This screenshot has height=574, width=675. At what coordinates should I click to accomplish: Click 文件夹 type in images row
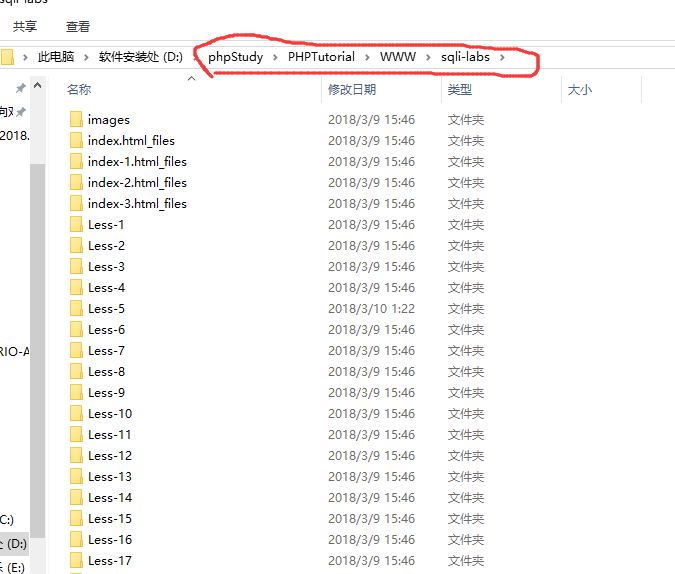click(x=466, y=120)
